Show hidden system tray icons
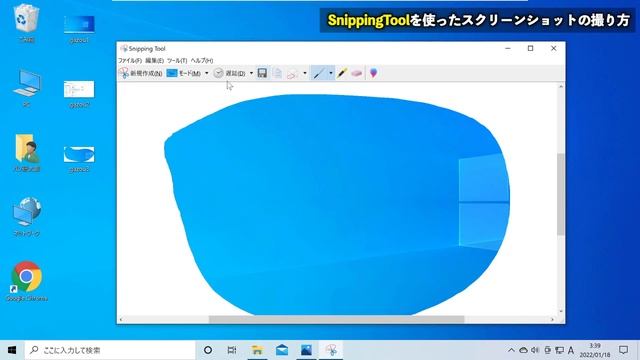 (x=511, y=350)
